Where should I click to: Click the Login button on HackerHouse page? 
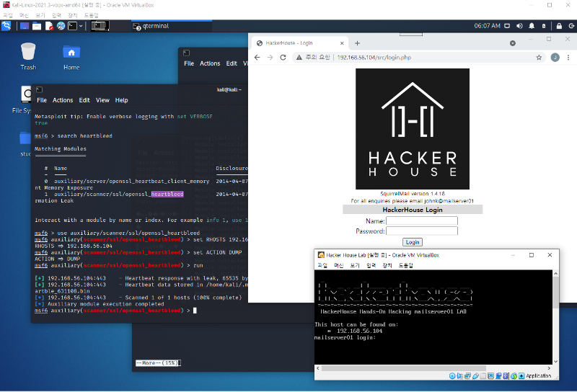(413, 242)
